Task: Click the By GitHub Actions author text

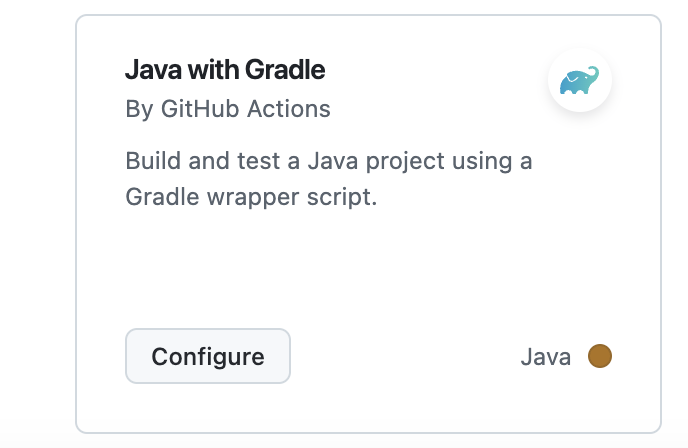Action: [228, 108]
